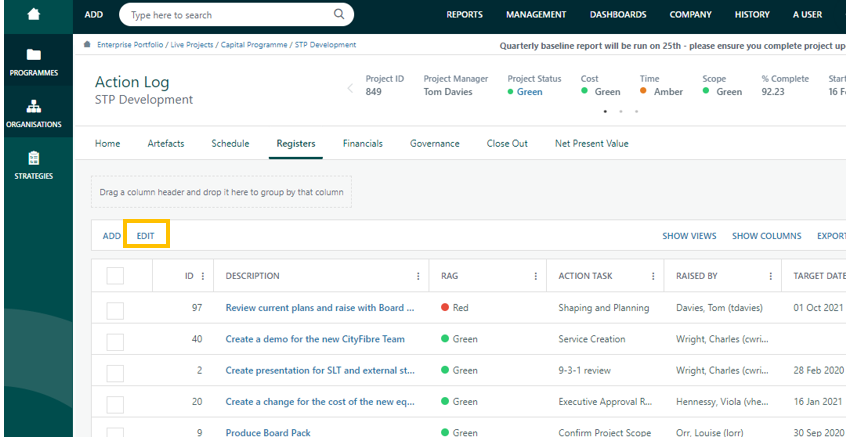Switch to the Close Out tab

tap(507, 143)
